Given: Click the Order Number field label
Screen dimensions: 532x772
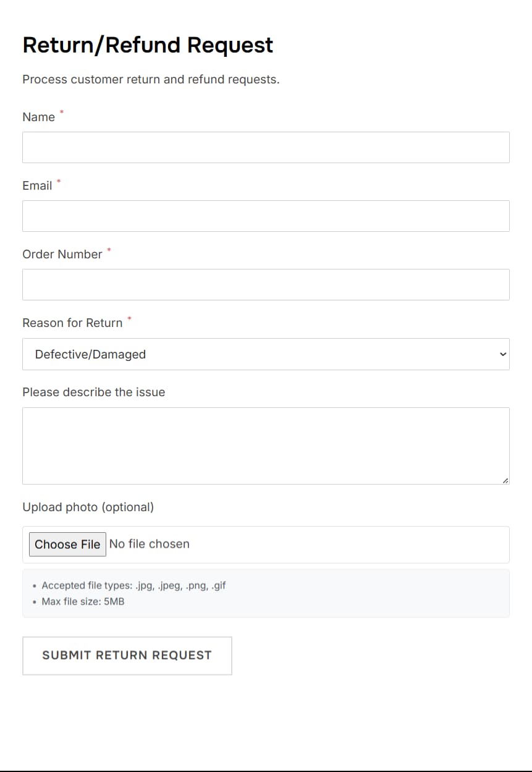Looking at the screenshot, I should 62,253.
